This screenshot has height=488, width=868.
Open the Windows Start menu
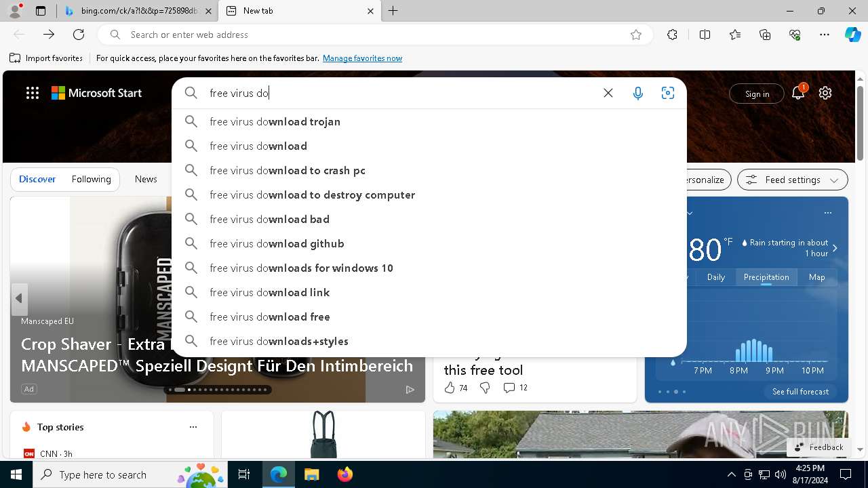pos(16,474)
